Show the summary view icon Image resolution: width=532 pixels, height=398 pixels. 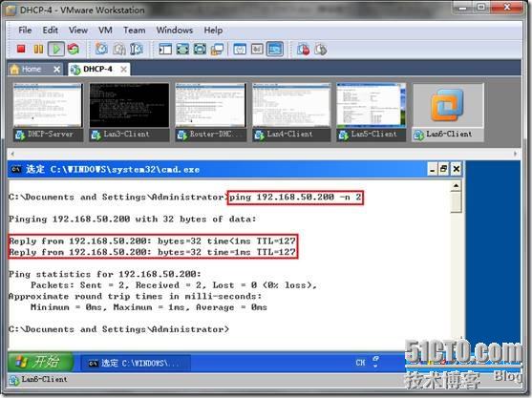240,50
